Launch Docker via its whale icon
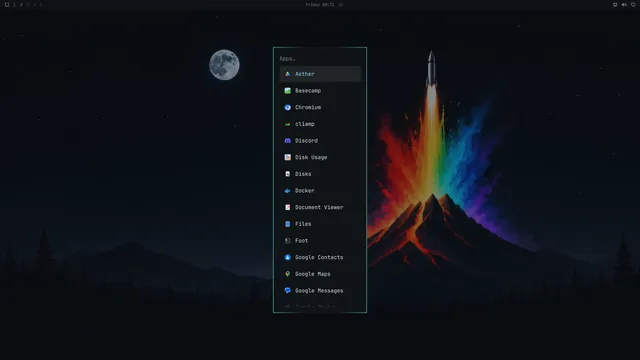This screenshot has width=640, height=360. click(x=287, y=191)
